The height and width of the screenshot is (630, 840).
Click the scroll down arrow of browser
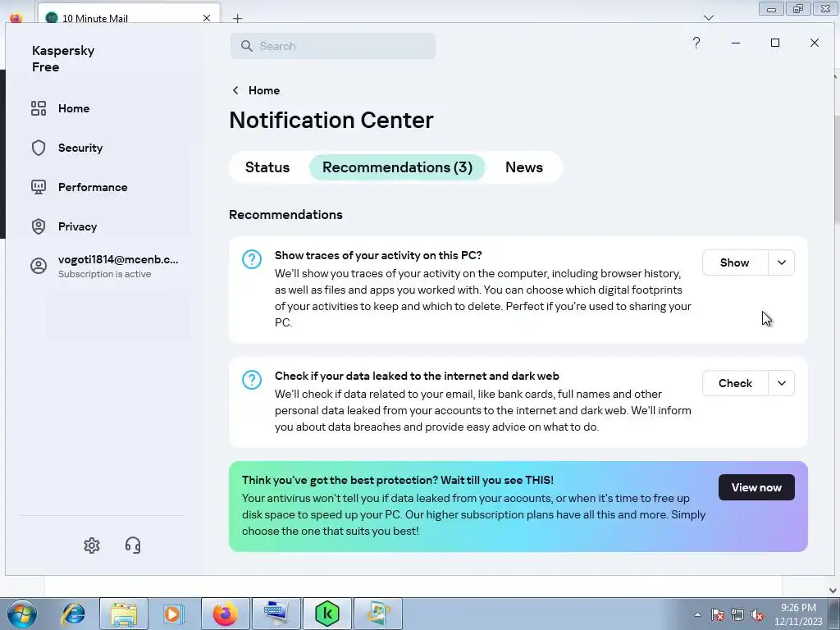(x=833, y=591)
